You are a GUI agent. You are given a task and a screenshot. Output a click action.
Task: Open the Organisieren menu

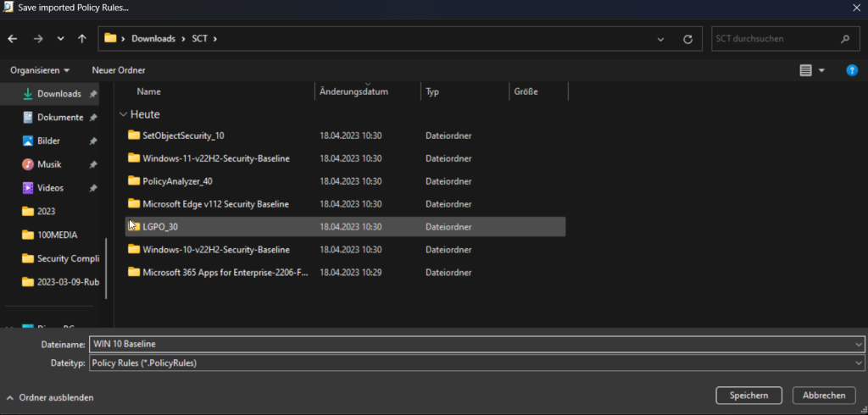coord(40,70)
